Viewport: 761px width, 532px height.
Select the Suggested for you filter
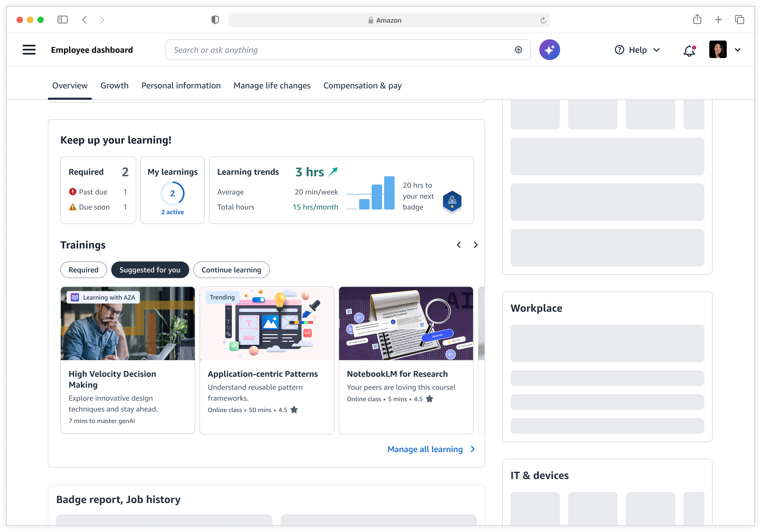click(x=150, y=269)
